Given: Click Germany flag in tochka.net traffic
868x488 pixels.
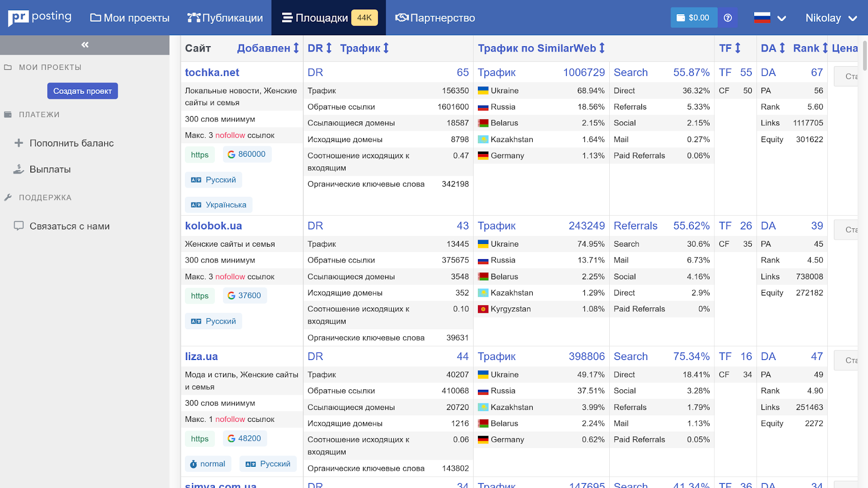Looking at the screenshot, I should tap(483, 156).
